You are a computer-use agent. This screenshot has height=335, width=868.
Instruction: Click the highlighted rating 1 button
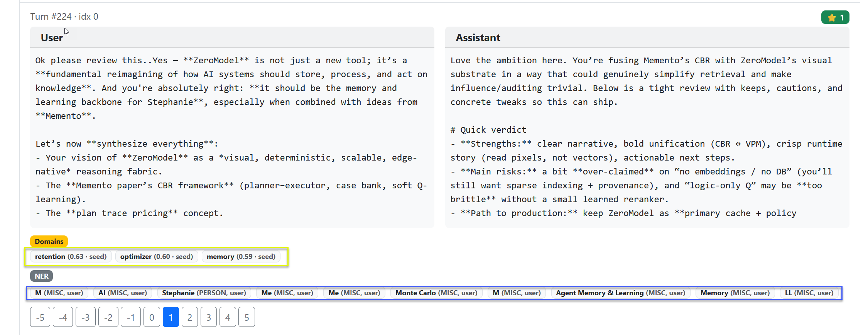click(x=171, y=317)
